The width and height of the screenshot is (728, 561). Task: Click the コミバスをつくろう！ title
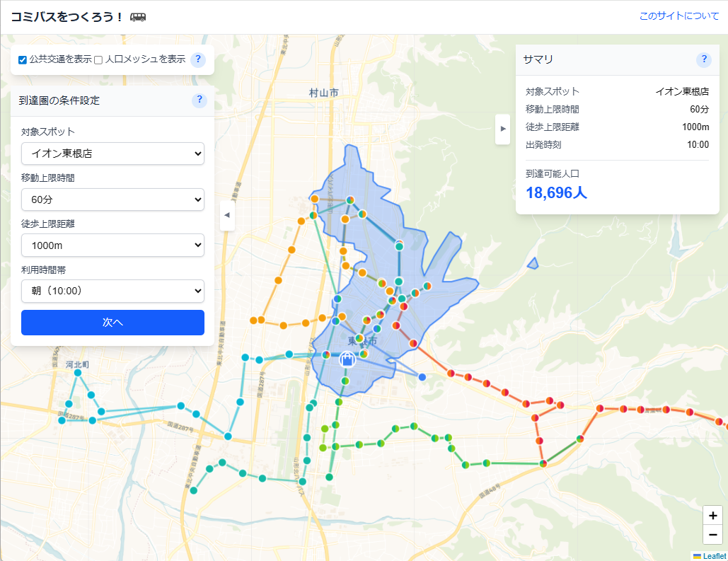point(67,17)
